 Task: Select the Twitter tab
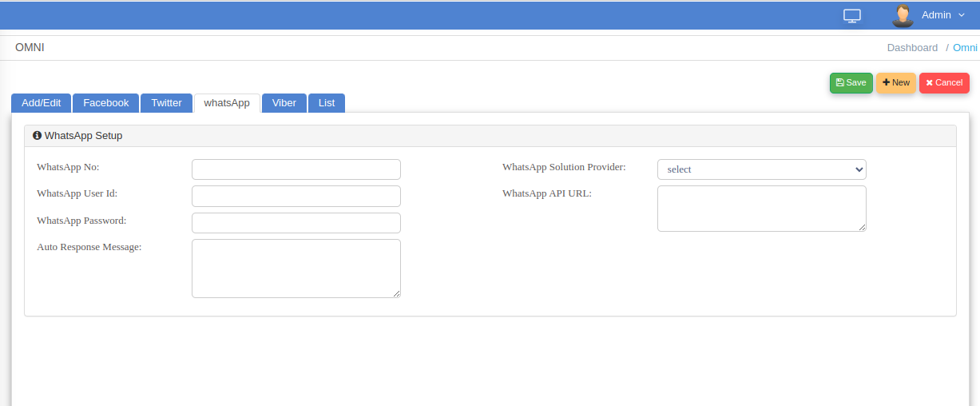(x=166, y=103)
